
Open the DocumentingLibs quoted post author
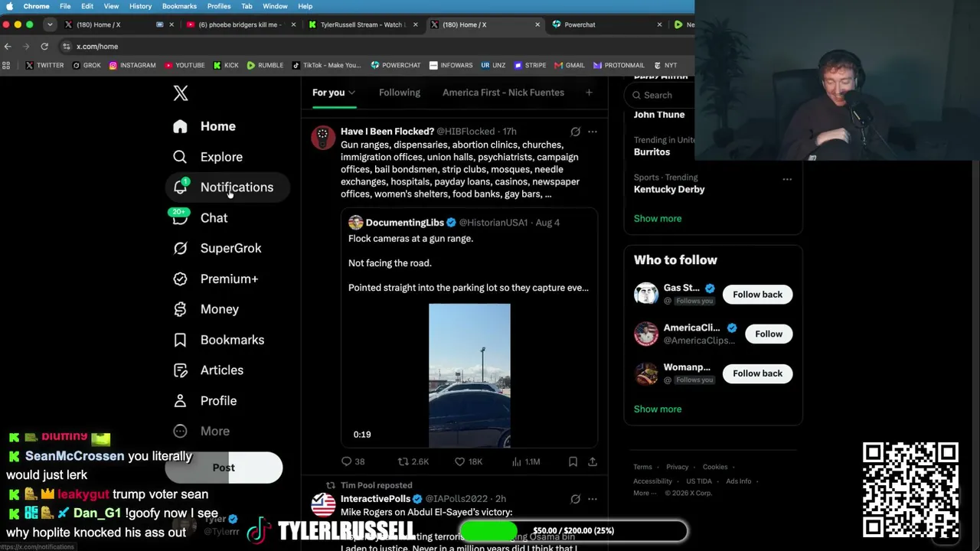pyautogui.click(x=404, y=223)
